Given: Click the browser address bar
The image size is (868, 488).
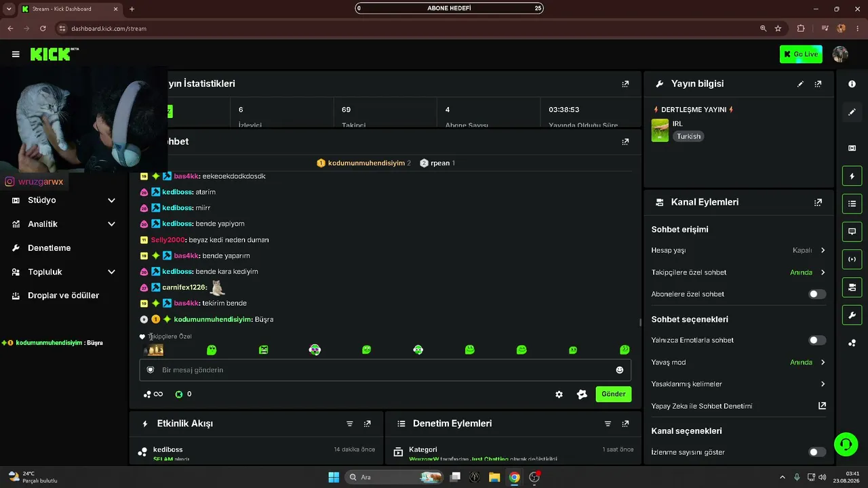Looking at the screenshot, I should tap(407, 28).
